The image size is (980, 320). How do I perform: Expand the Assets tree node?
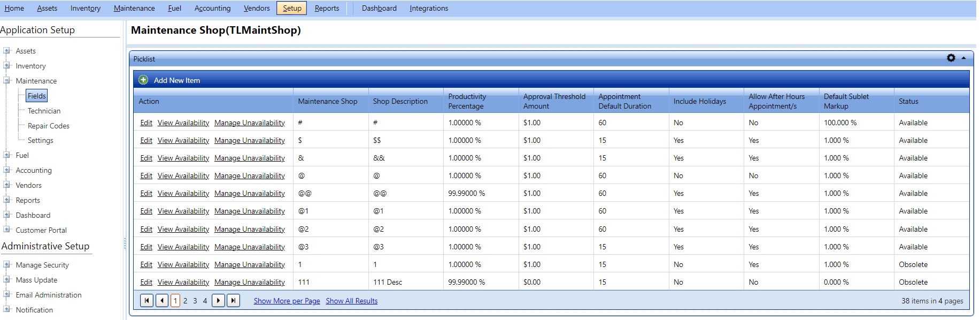tap(7, 51)
